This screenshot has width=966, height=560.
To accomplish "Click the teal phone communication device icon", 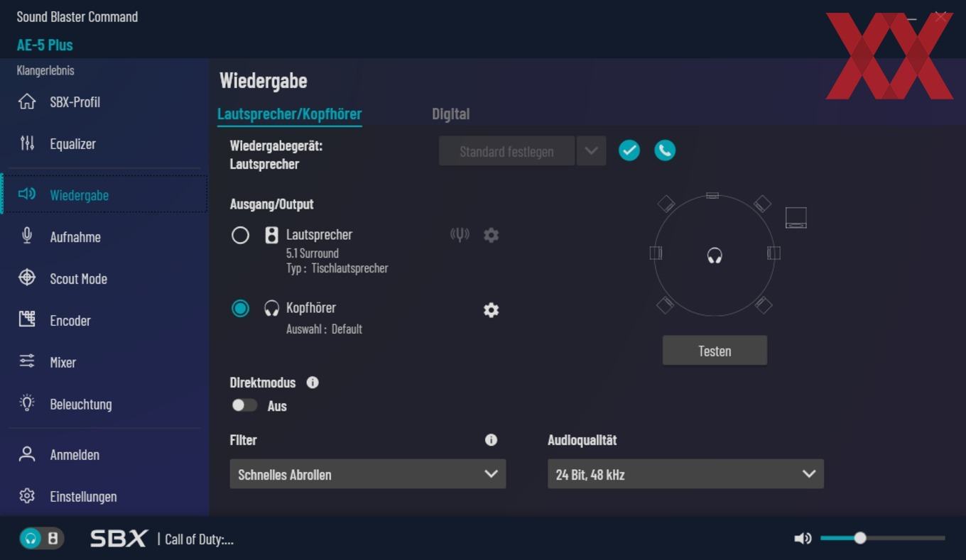I will click(x=665, y=150).
